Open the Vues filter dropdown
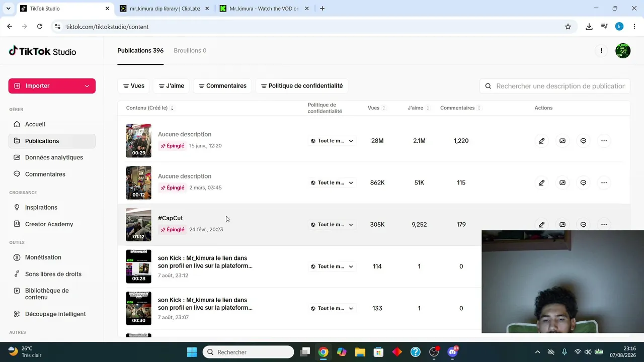This screenshot has height=362, width=644. coord(134,86)
